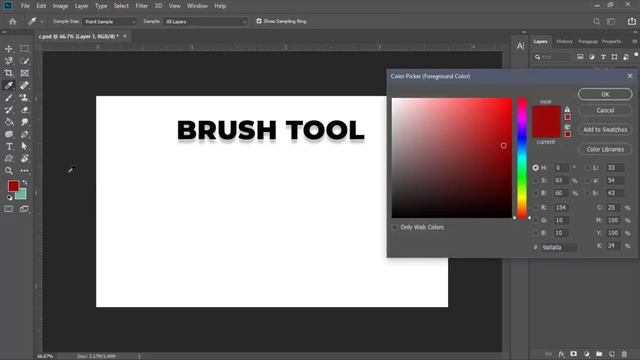Select the Quick Selection tool
The image size is (640, 360).
tap(24, 61)
